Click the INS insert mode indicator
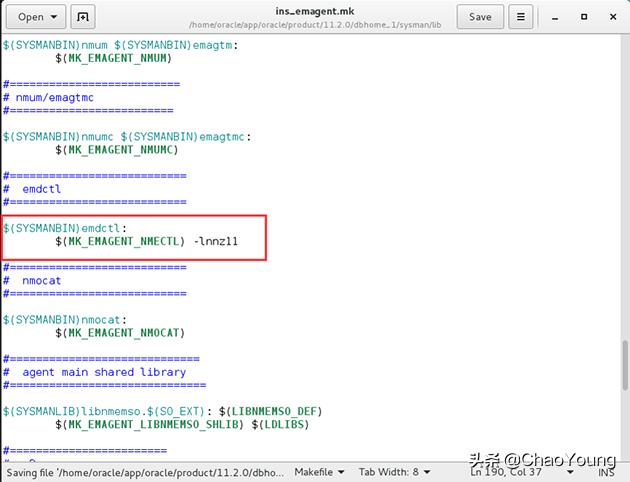 (606, 473)
